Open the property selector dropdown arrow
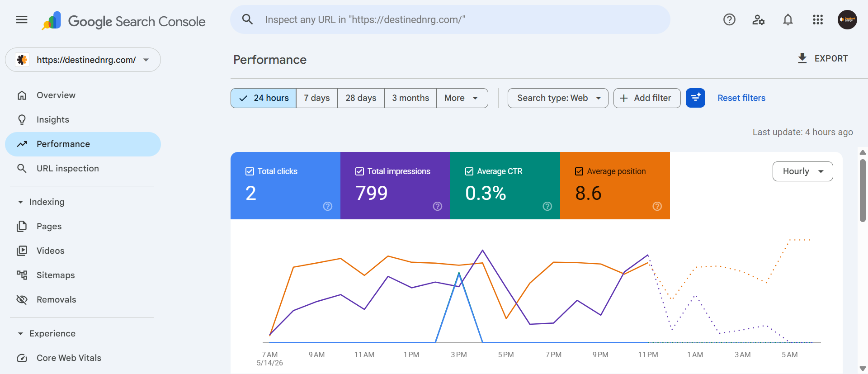Viewport: 868px width, 374px height. (146, 60)
